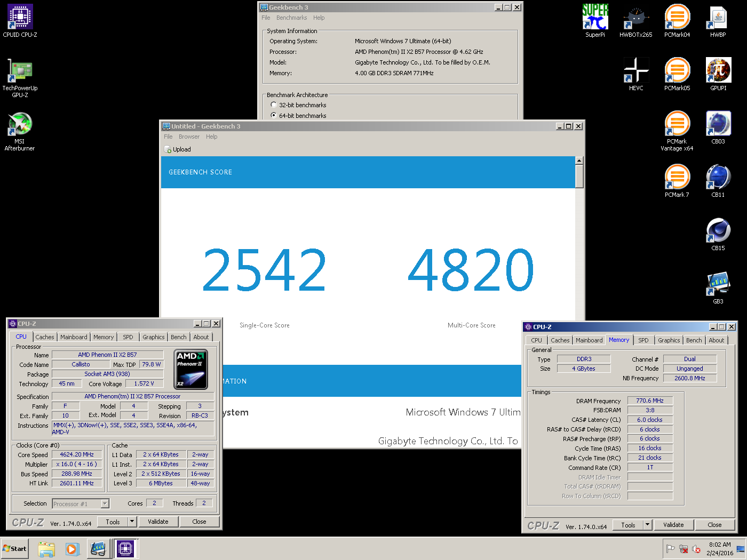This screenshot has width=747, height=560.
Task: Click the taskbar clock showing 8:02 AM
Action: click(719, 549)
